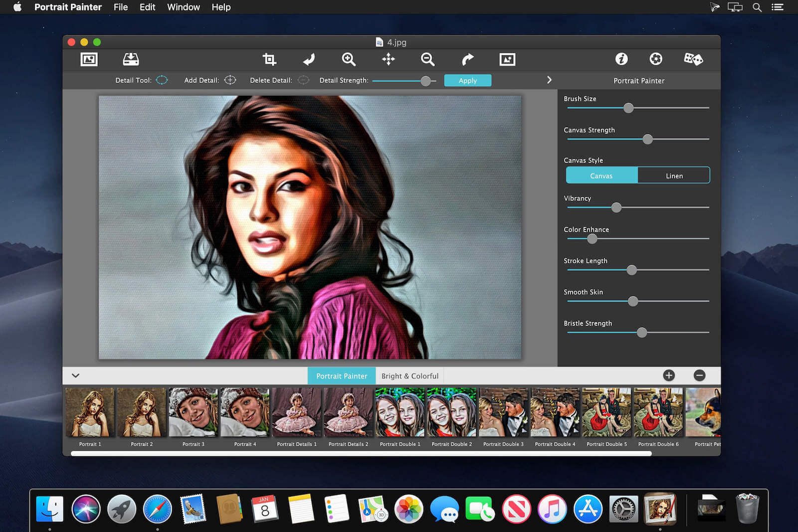
Task: Click the Redo arrow icon
Action: 467,59
